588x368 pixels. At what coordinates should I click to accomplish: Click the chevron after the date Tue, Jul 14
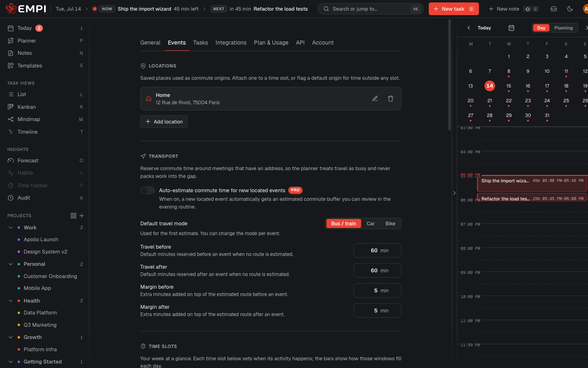pos(87,9)
